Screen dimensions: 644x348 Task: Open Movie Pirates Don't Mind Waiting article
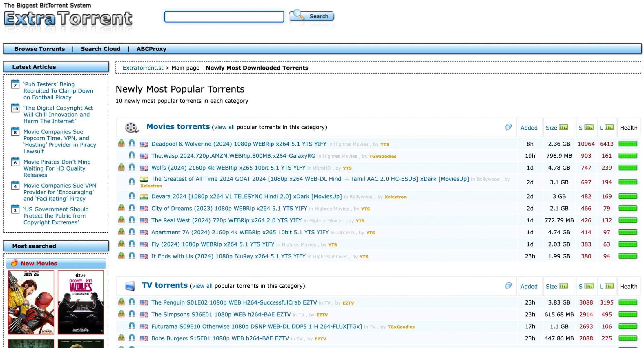(x=57, y=168)
